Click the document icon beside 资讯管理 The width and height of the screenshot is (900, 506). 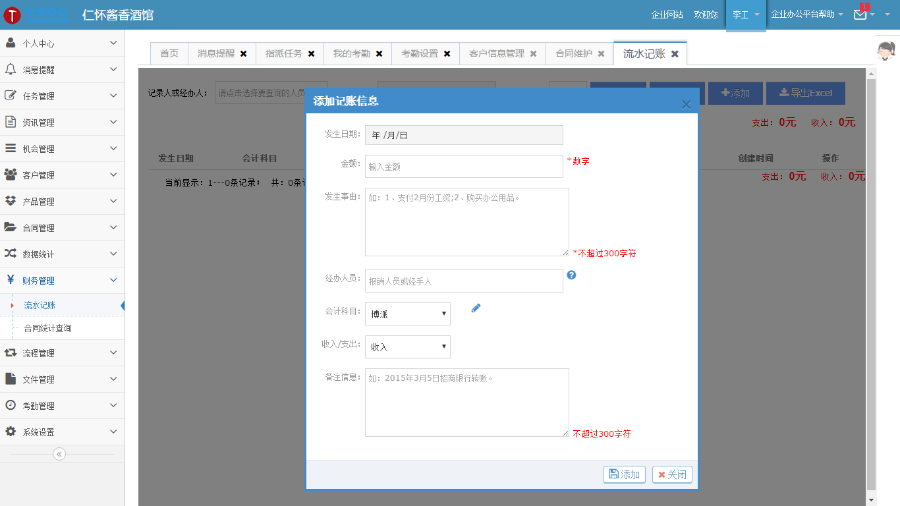pyautogui.click(x=10, y=122)
